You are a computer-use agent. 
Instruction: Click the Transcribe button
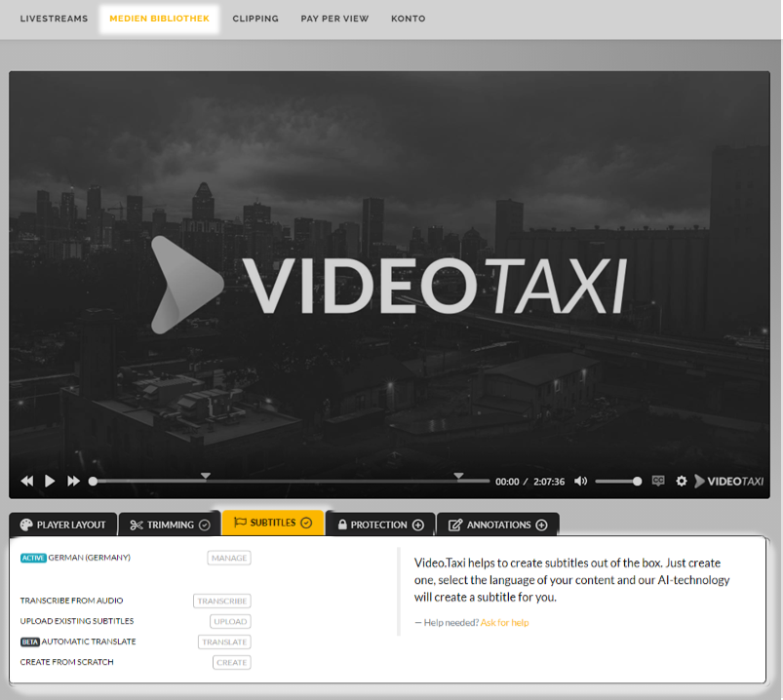click(x=222, y=601)
